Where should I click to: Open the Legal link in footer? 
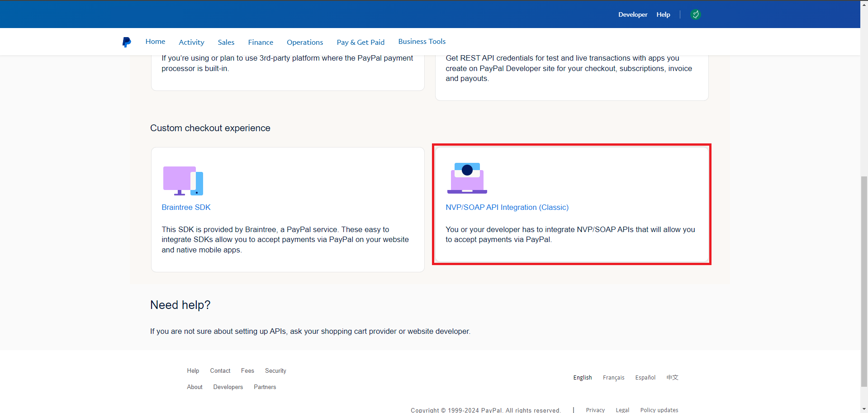click(x=622, y=410)
